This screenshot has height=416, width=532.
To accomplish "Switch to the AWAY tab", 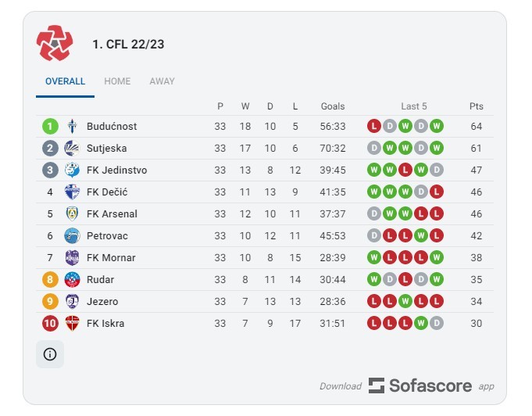I will pos(162,81).
